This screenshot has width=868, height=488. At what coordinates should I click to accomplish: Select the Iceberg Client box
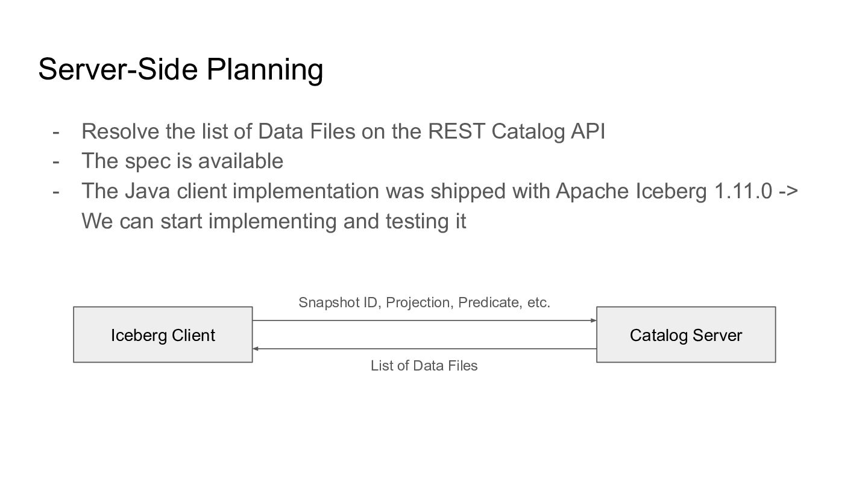(x=163, y=334)
